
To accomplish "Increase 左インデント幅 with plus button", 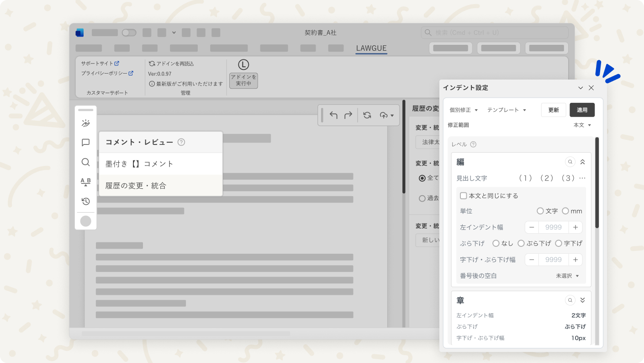I will (575, 227).
